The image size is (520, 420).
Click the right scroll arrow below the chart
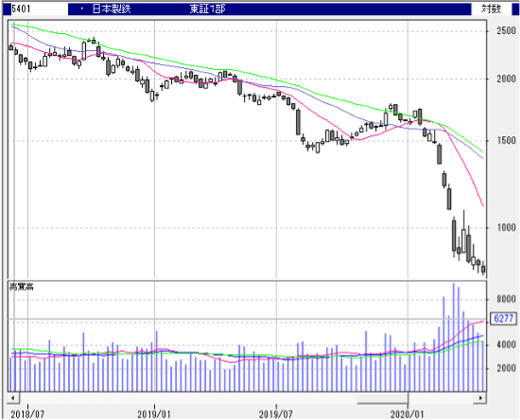point(480,397)
